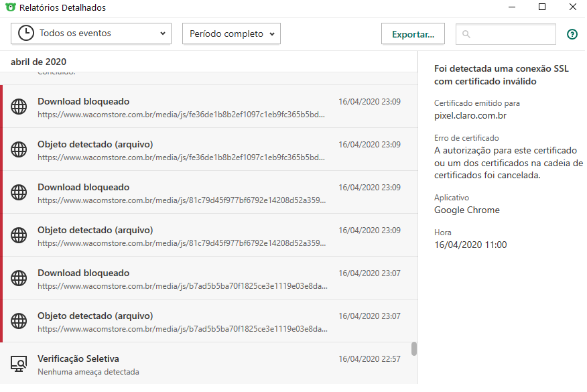Click globe icon of 23:07 Download bloqueado entry
Viewport: 587px width, 392px height.
coord(19,278)
